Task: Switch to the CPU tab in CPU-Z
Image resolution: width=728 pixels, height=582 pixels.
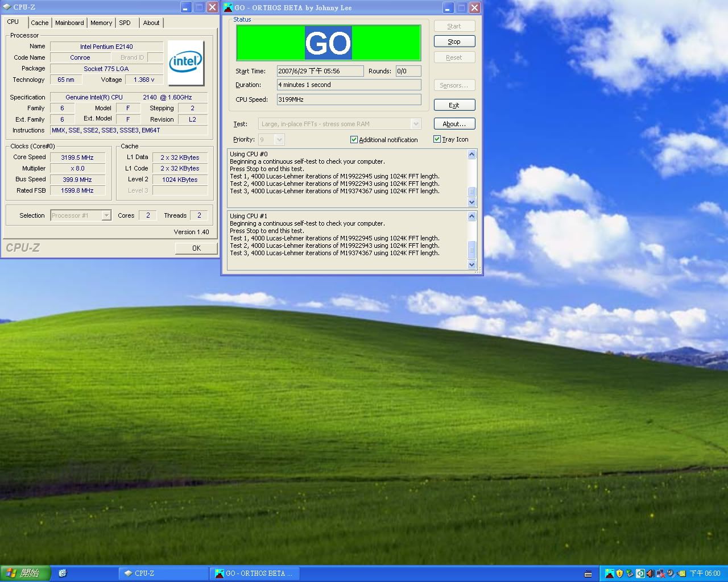Action: [13, 22]
